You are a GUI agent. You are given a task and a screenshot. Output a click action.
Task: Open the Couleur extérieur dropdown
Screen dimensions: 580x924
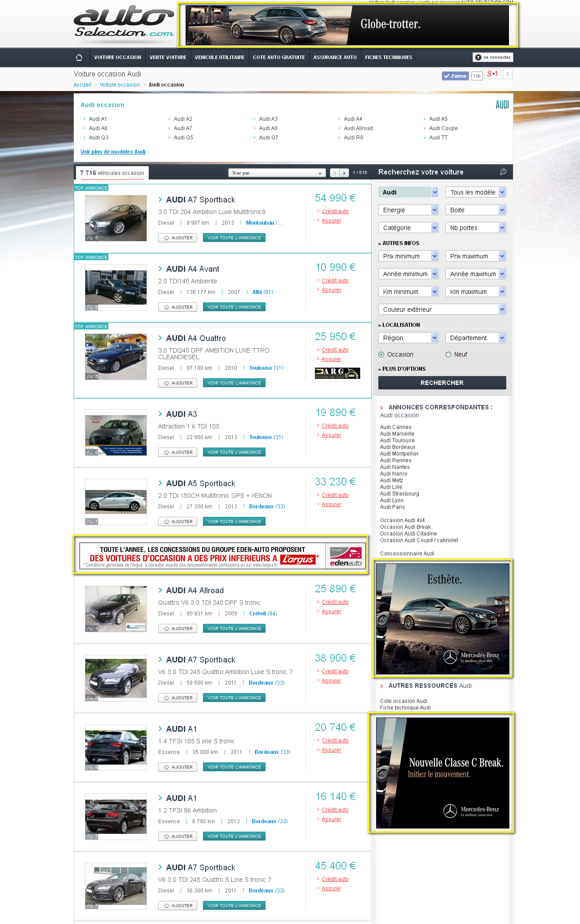442,309
